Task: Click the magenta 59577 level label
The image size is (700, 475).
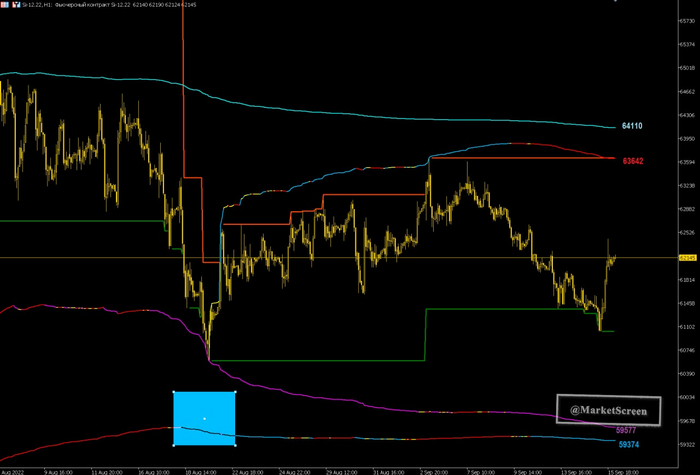Action: tap(626, 431)
